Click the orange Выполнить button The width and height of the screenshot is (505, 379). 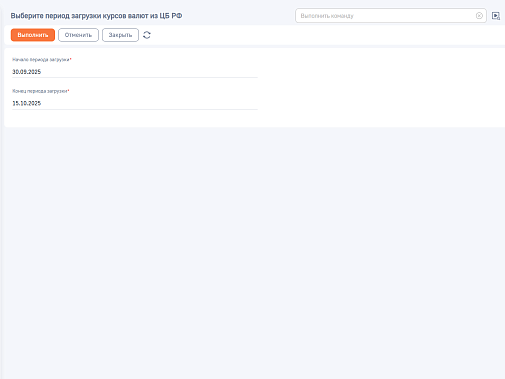click(x=33, y=35)
